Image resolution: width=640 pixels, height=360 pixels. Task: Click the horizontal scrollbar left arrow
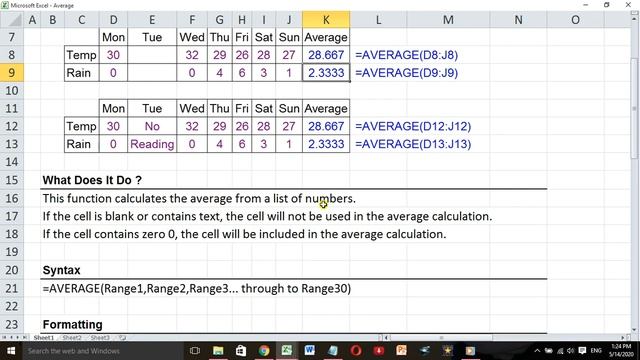[387, 338]
